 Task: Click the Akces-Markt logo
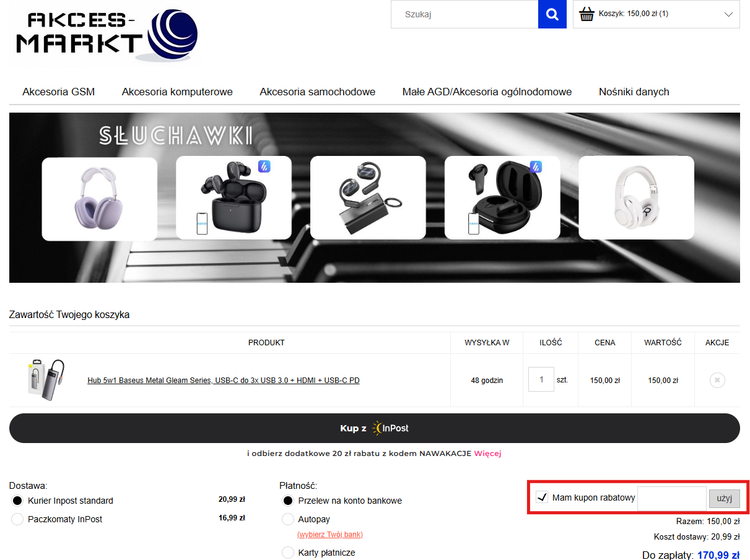105,33
